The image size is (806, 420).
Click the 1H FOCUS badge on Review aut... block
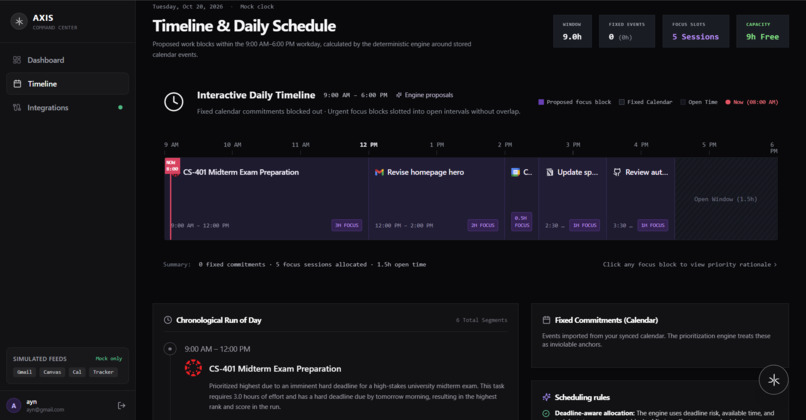653,225
